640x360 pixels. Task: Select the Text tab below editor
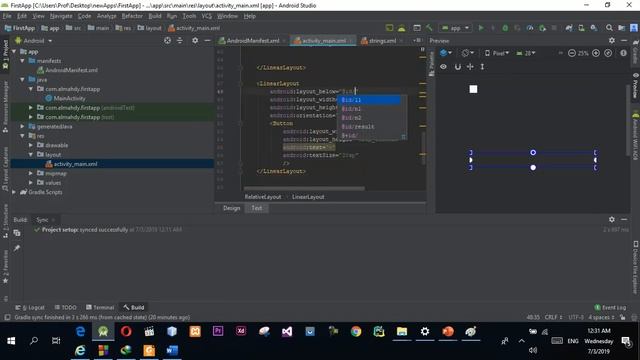coord(257,208)
